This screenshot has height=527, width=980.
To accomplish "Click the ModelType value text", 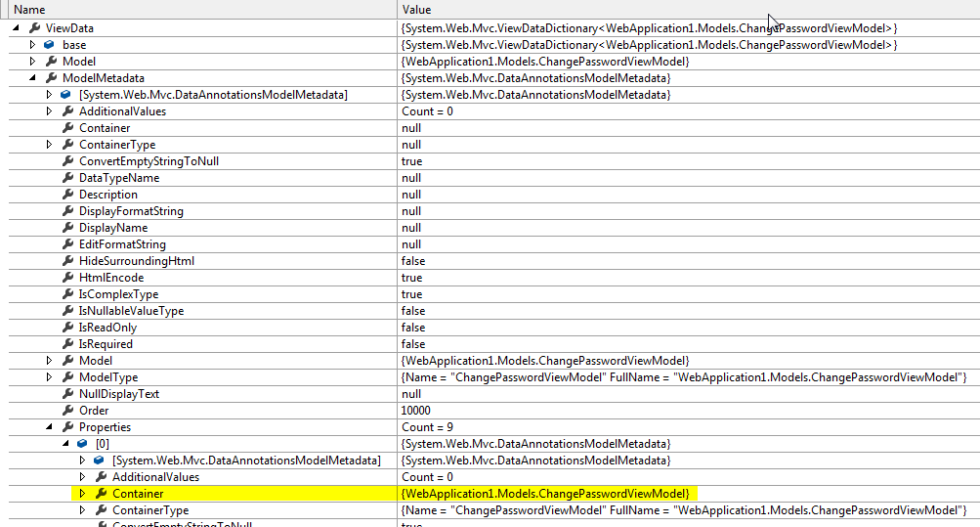I will pyautogui.click(x=684, y=377).
